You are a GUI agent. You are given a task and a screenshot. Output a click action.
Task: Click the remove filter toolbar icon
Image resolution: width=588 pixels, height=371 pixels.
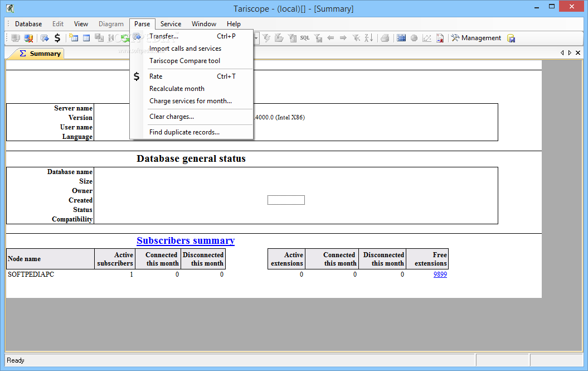tap(356, 38)
